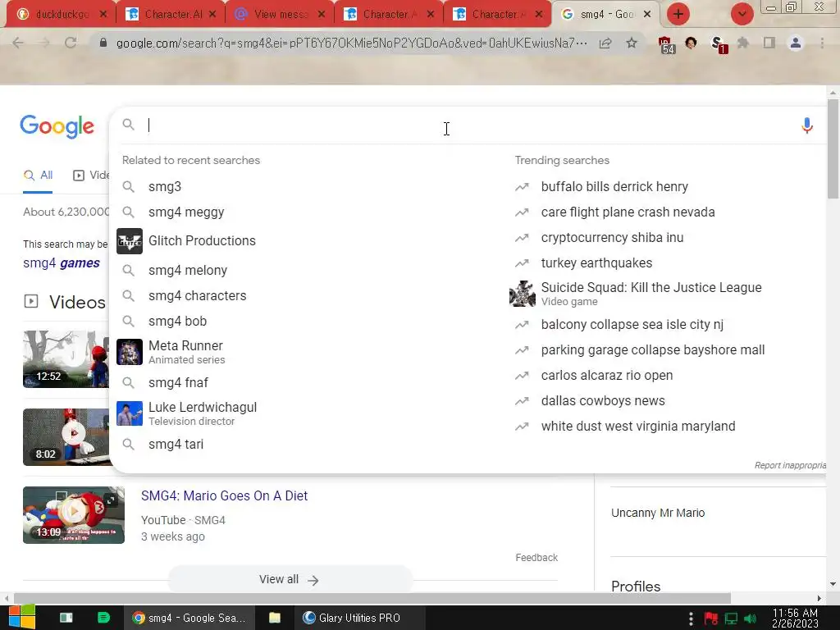840x630 pixels.
Task: Switch to the View messages tab
Action: coord(281,14)
